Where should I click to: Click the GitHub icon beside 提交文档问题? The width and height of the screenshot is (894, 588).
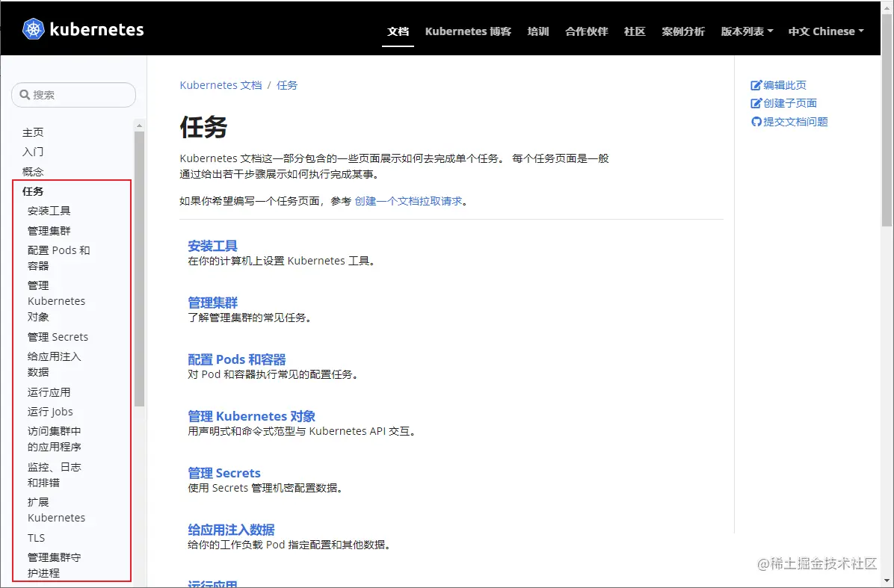pyautogui.click(x=756, y=122)
